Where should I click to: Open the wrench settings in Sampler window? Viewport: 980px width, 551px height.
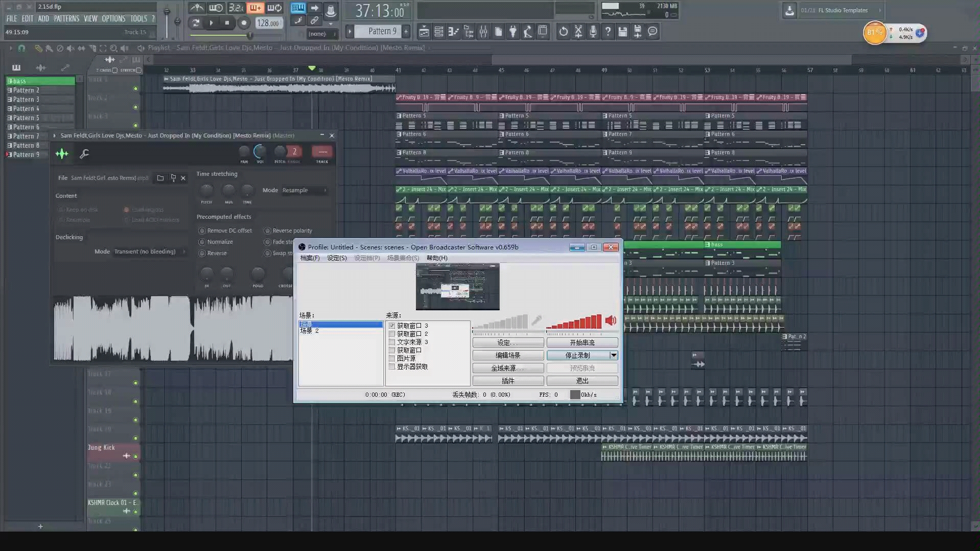[85, 153]
